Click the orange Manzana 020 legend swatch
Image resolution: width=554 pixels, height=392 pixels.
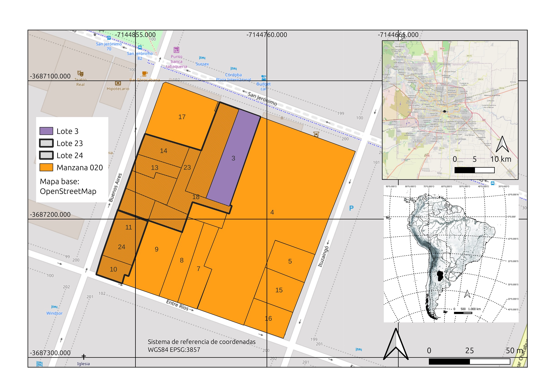(x=46, y=167)
